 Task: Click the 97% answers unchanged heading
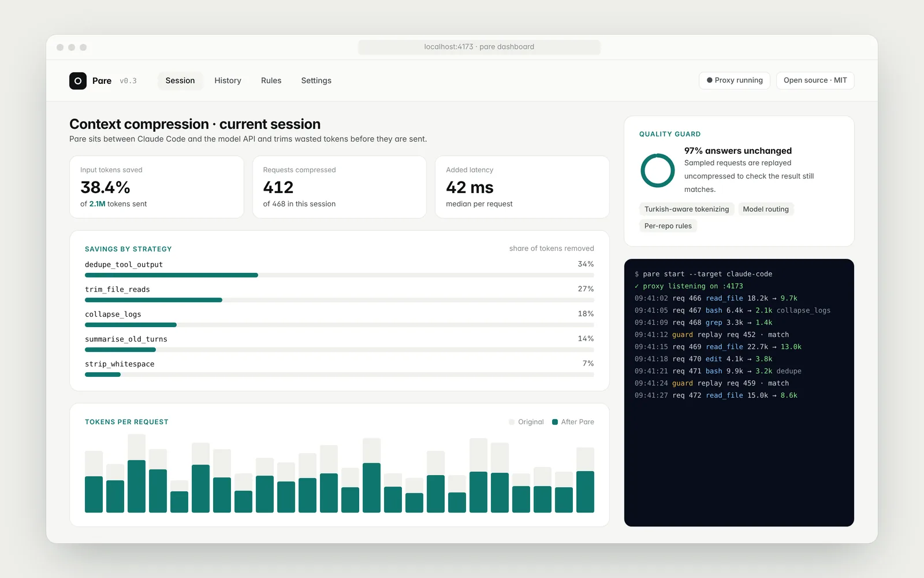[x=738, y=151]
